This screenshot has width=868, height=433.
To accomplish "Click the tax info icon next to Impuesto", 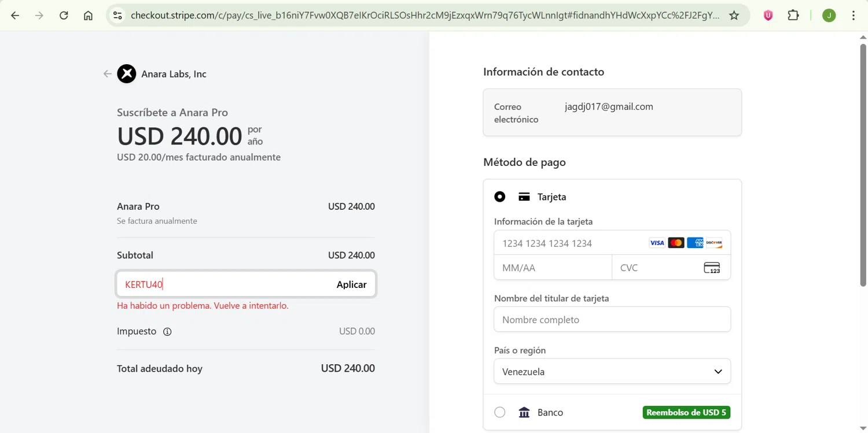I will tap(167, 331).
